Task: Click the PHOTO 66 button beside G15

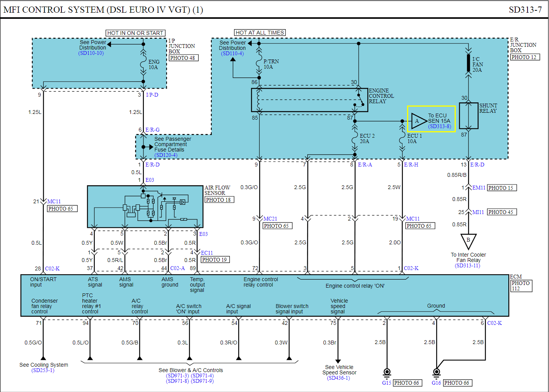Action: pos(408,383)
